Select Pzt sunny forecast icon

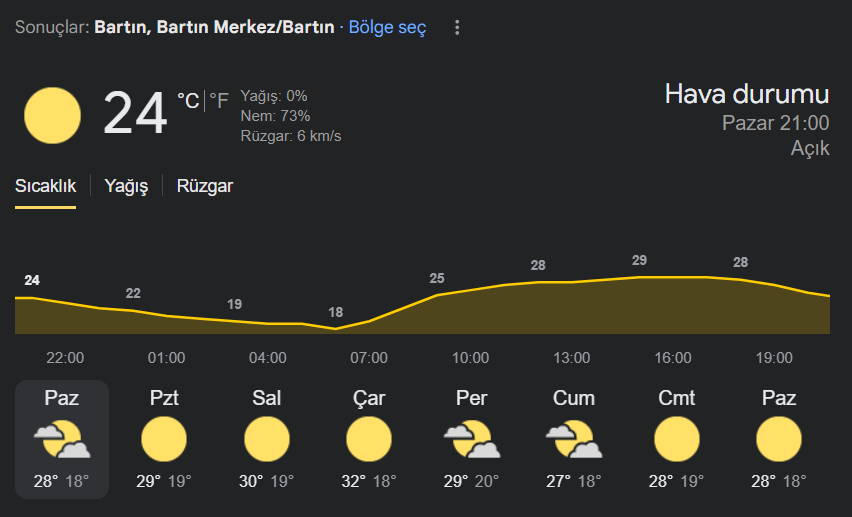[x=164, y=439]
